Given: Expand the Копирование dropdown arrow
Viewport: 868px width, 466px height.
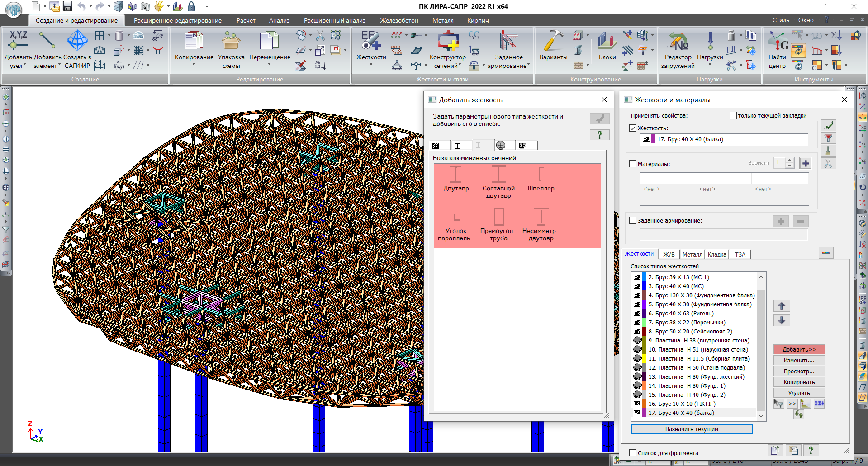Looking at the screenshot, I should [x=194, y=65].
